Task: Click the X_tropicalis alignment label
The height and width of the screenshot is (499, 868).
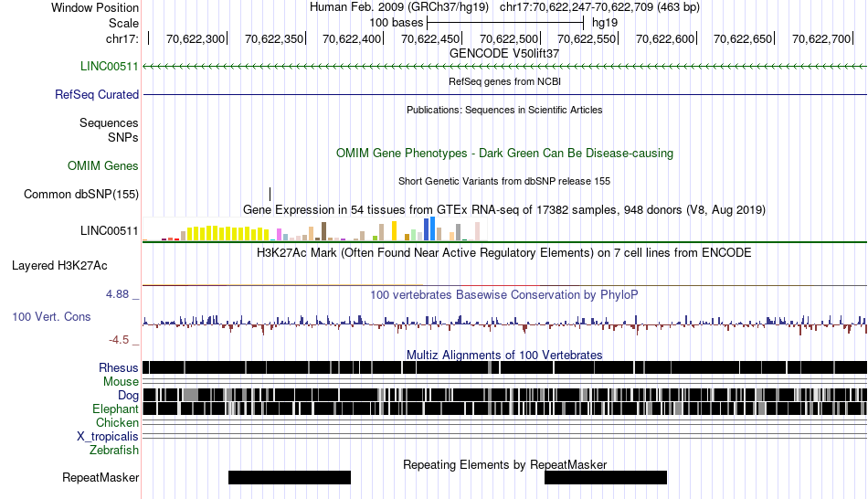Action: 108,437
